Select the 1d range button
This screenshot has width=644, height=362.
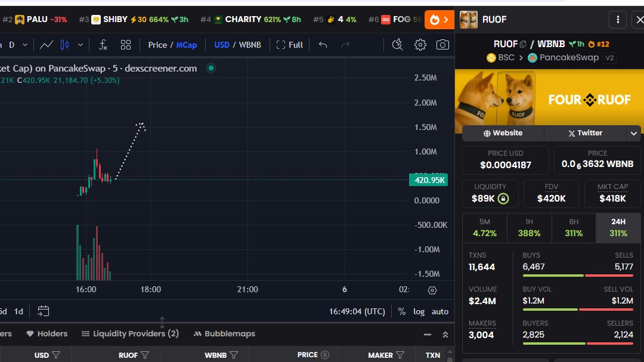[x=18, y=311]
